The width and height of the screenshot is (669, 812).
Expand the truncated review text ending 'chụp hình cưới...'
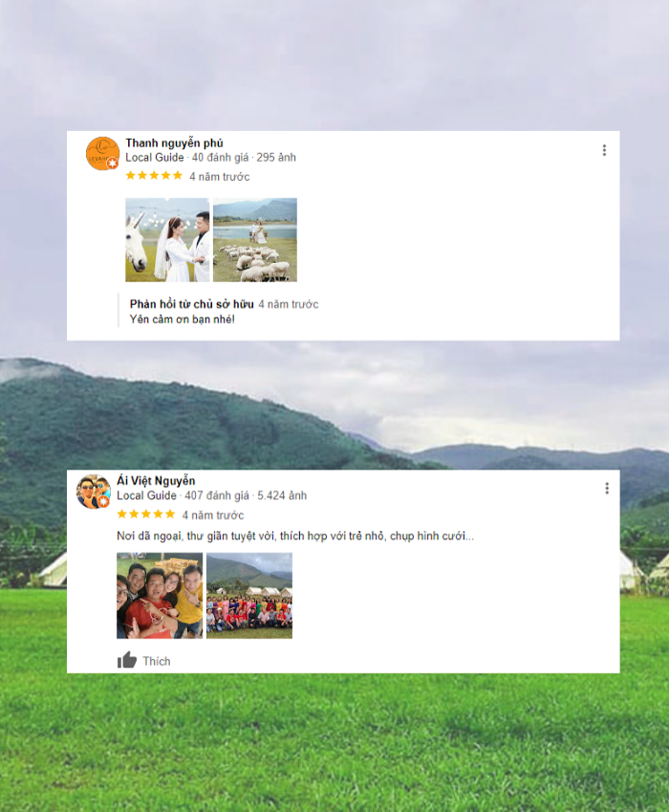coord(295,536)
